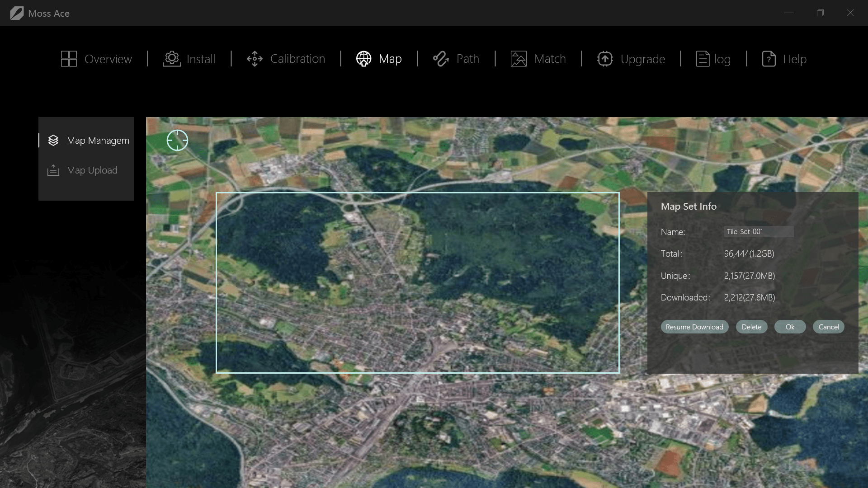The width and height of the screenshot is (868, 488).
Task: Click the Total value 96,444(1.2GB)
Action: pos(749,253)
